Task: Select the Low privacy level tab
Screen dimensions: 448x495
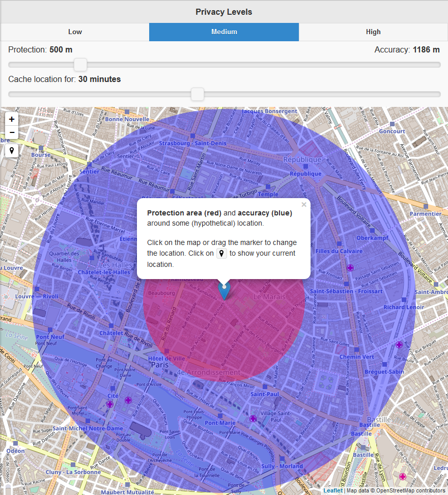Action: [x=75, y=32]
